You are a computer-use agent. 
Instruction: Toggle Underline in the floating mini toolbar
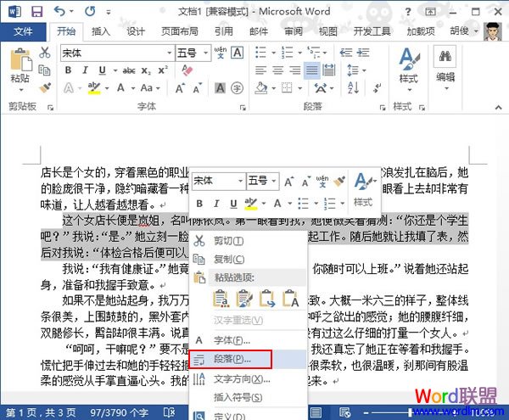tap(232, 204)
